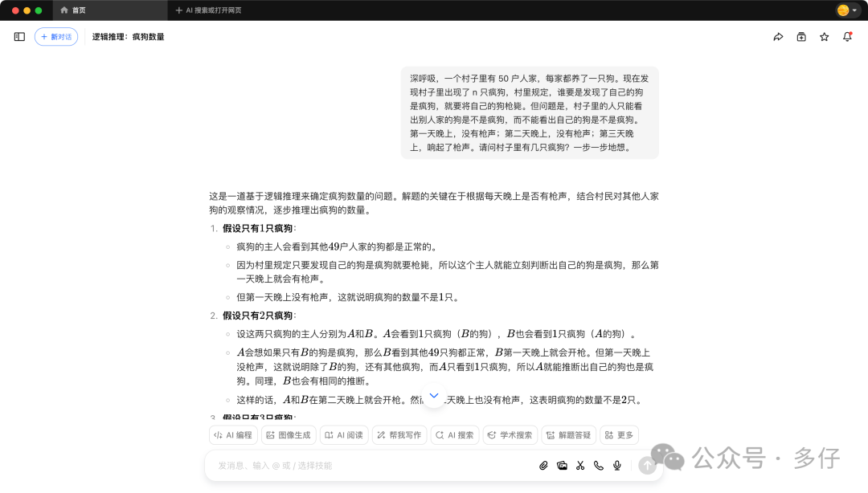Favorite the chat with star icon
This screenshot has height=493, width=868.
click(x=825, y=36)
